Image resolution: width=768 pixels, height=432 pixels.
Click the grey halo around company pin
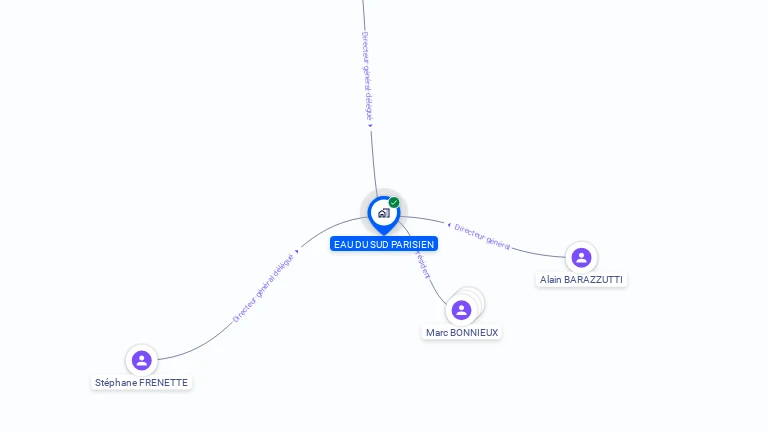coord(363,213)
